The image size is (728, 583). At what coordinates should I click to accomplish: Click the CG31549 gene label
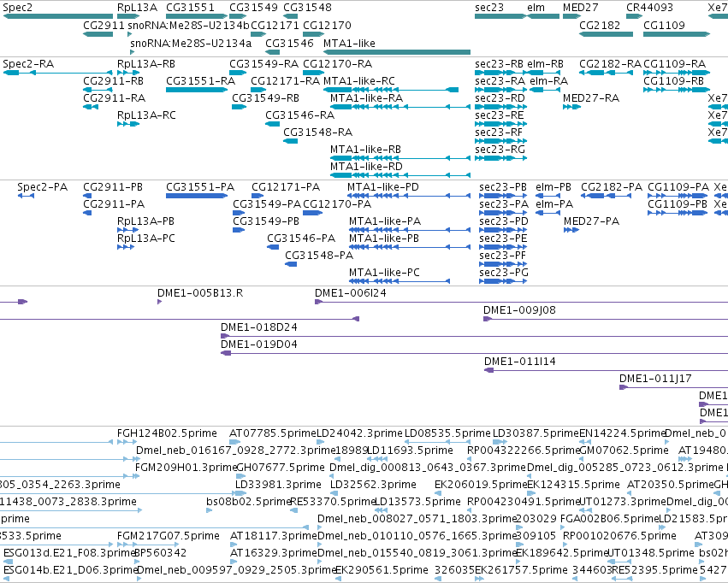coord(253,8)
